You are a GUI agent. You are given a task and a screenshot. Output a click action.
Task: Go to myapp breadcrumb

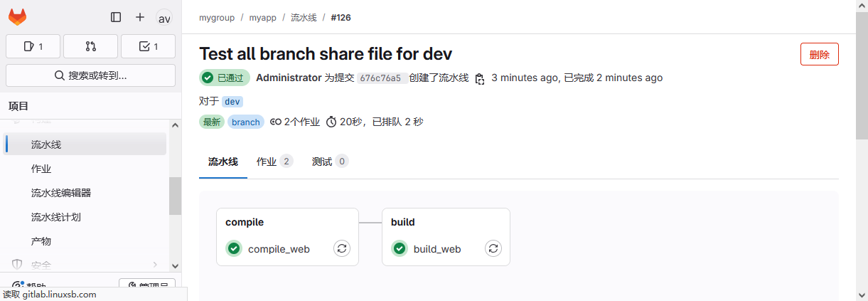click(262, 17)
